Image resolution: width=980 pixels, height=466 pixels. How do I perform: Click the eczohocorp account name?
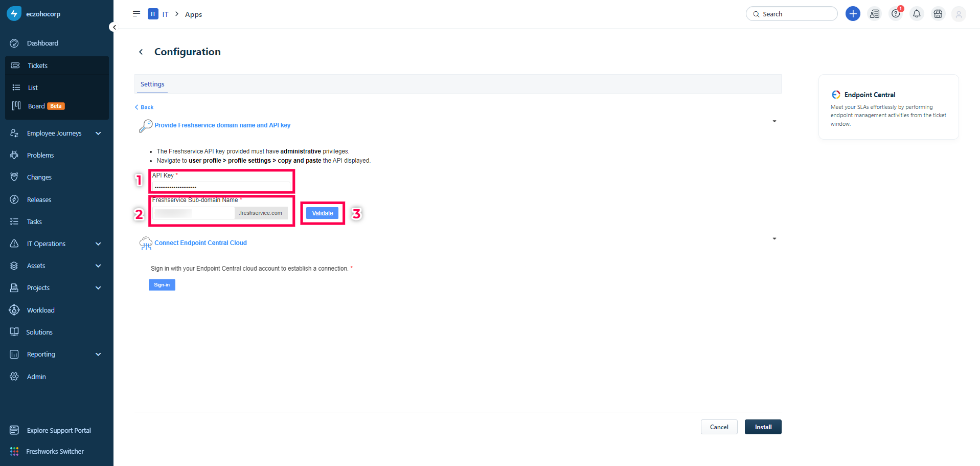[x=43, y=14]
